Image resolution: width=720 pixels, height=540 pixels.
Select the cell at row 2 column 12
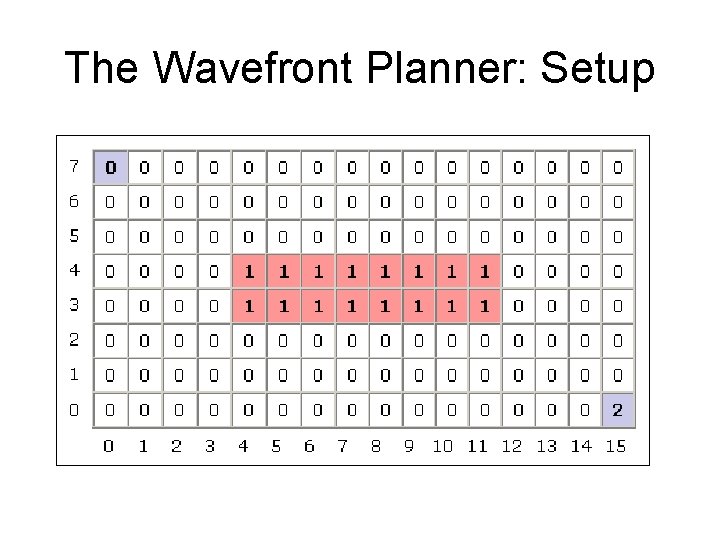tap(516, 340)
